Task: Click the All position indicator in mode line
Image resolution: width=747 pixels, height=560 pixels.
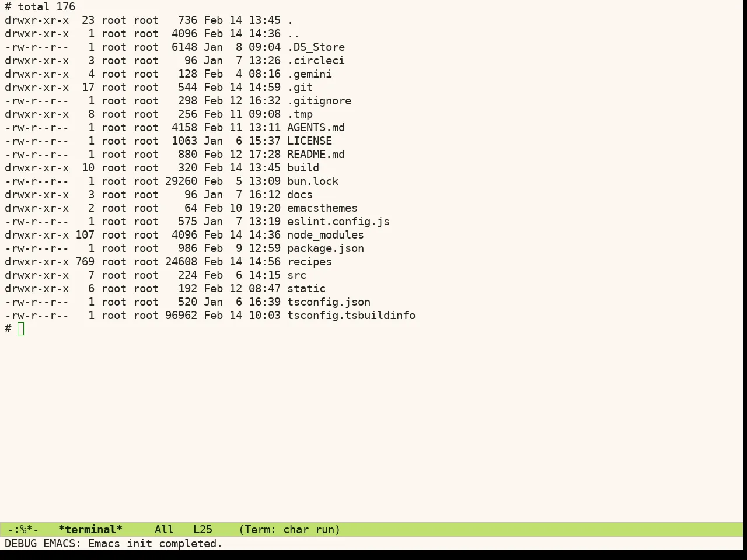Action: 164,530
